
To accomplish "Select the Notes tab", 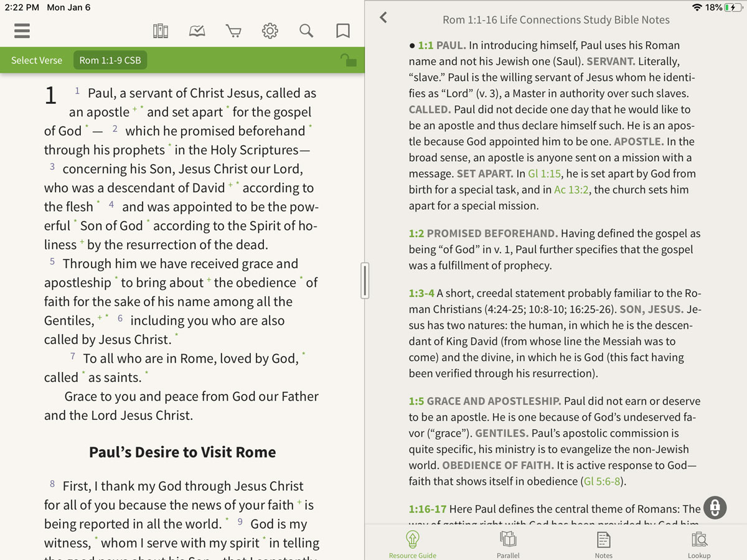I will (603, 544).
